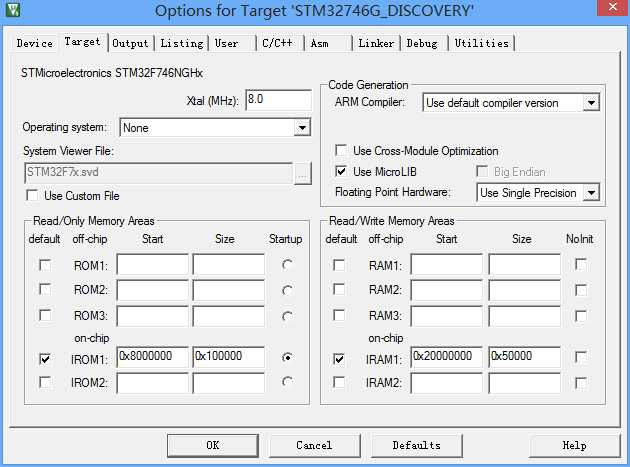Enable NoInit for RAM2
The image size is (630, 467).
(581, 290)
